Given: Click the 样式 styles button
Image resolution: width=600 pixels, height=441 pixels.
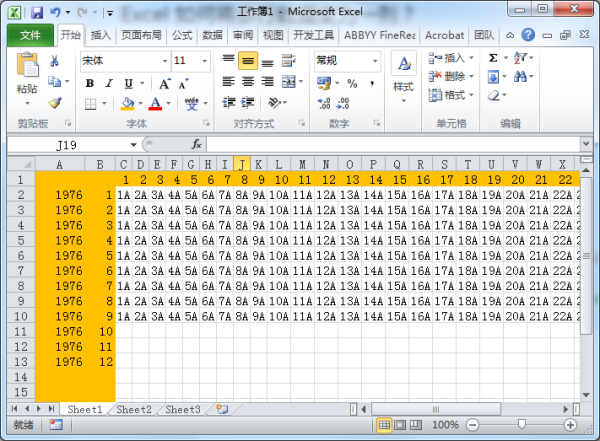Looking at the screenshot, I should [x=403, y=75].
